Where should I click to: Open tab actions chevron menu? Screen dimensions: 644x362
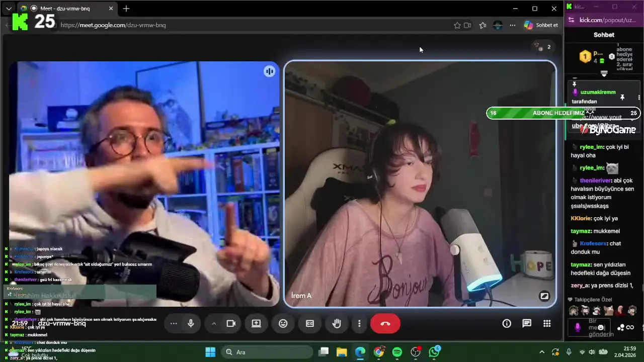9,9
